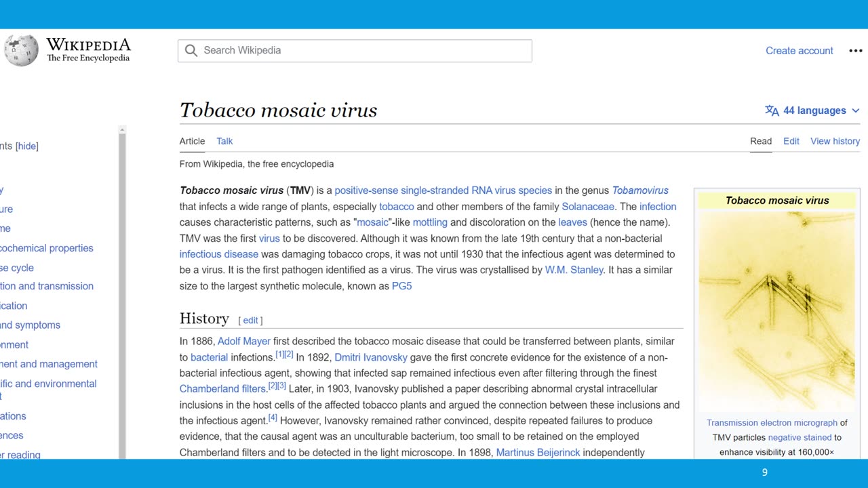The height and width of the screenshot is (488, 868).
Task: Click the infobox title Tobacco mosaic virus
Action: (x=777, y=201)
